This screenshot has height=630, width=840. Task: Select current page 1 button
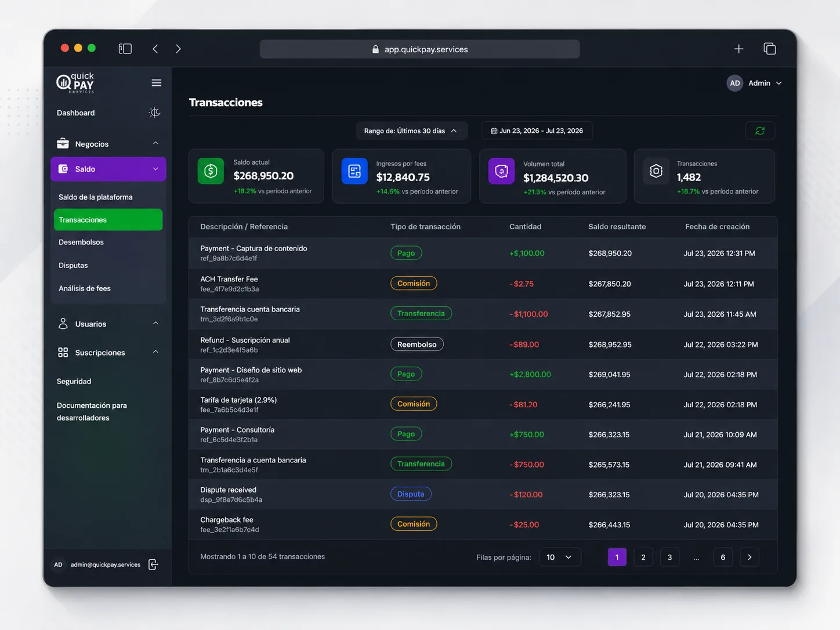[617, 557]
